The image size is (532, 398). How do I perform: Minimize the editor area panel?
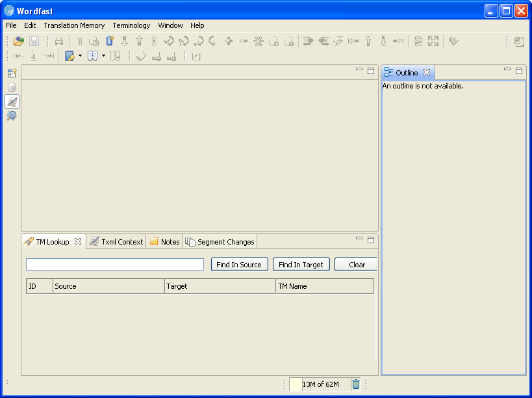point(359,70)
